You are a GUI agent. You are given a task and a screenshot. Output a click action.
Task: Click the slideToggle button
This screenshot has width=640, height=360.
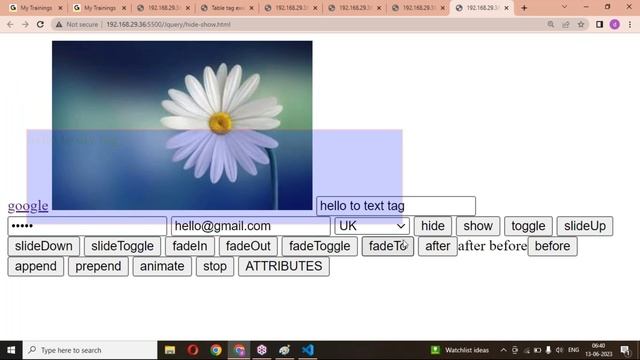(122, 246)
